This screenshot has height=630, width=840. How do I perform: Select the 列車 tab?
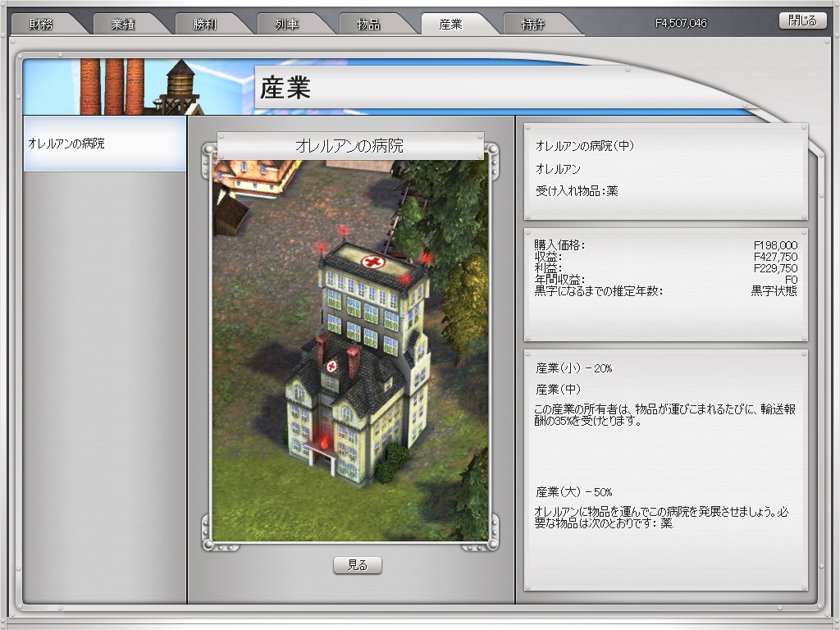288,25
